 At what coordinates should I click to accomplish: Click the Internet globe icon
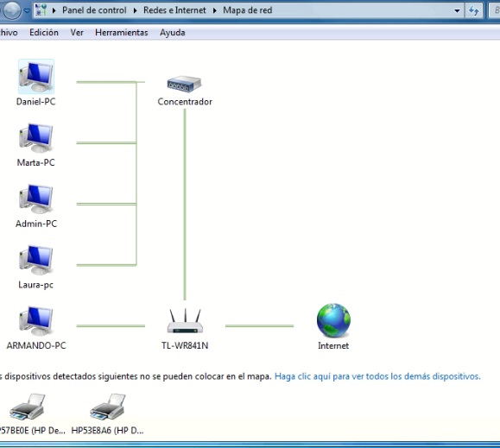click(x=333, y=320)
